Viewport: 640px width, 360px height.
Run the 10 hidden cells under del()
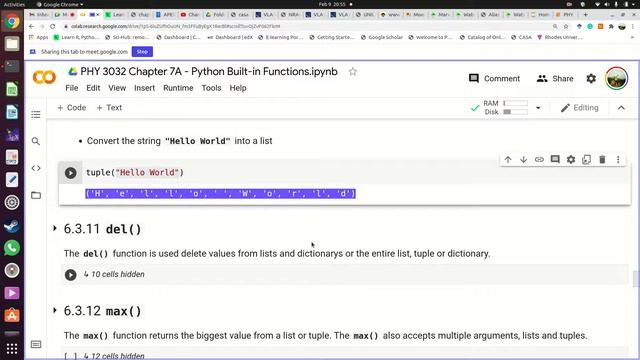pyautogui.click(x=71, y=275)
